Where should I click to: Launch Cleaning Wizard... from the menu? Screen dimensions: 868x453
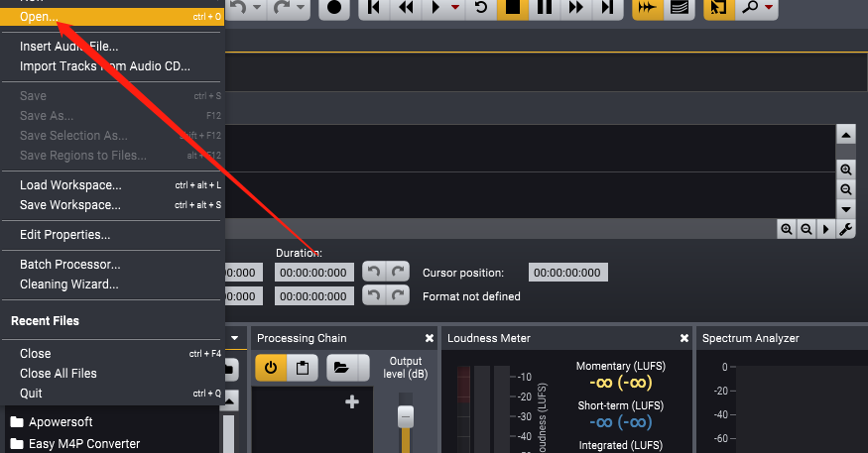[111, 284]
